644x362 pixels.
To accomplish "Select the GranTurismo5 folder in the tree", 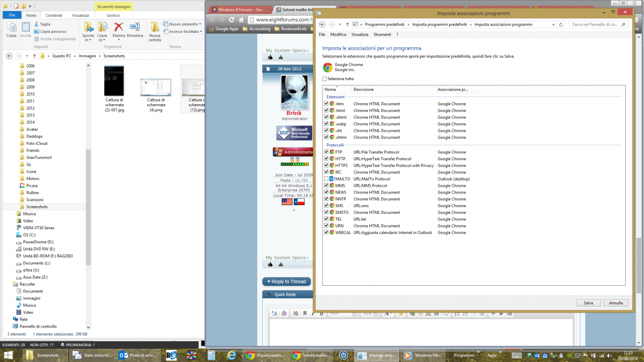I will 39,157.
